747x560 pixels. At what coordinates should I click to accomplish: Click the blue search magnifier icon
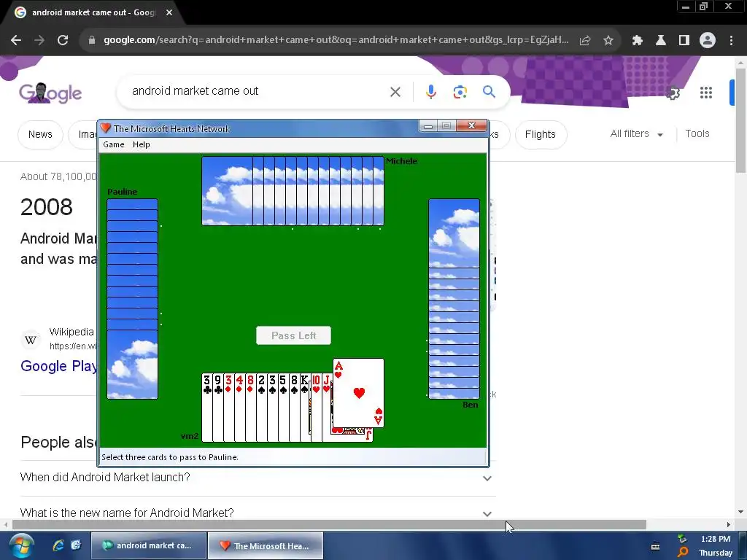click(489, 91)
